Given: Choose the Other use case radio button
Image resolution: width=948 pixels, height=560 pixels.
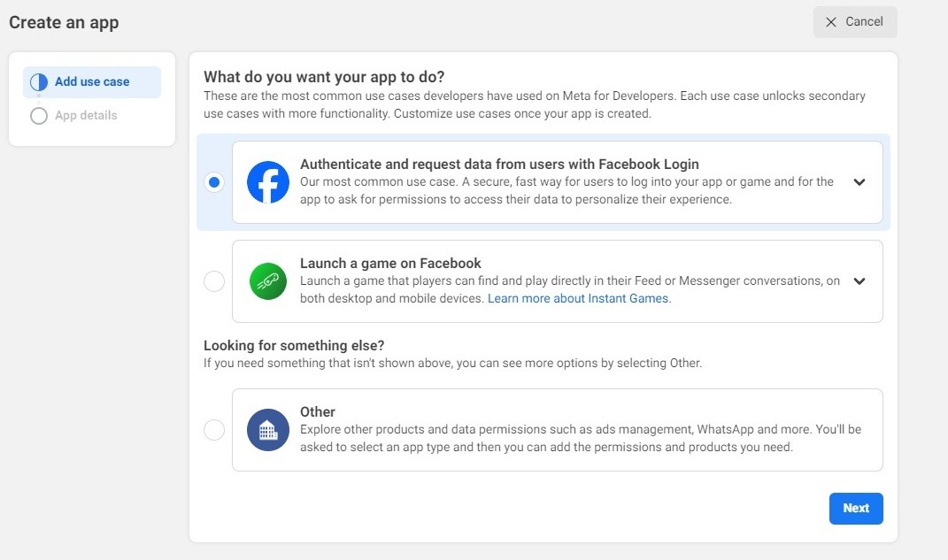Looking at the screenshot, I should (214, 430).
